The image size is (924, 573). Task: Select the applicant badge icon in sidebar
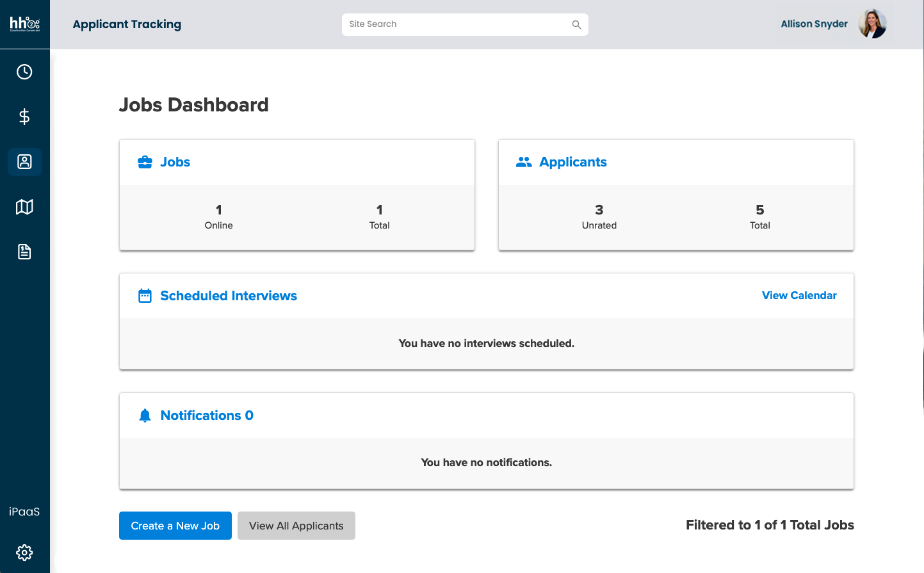coord(24,162)
